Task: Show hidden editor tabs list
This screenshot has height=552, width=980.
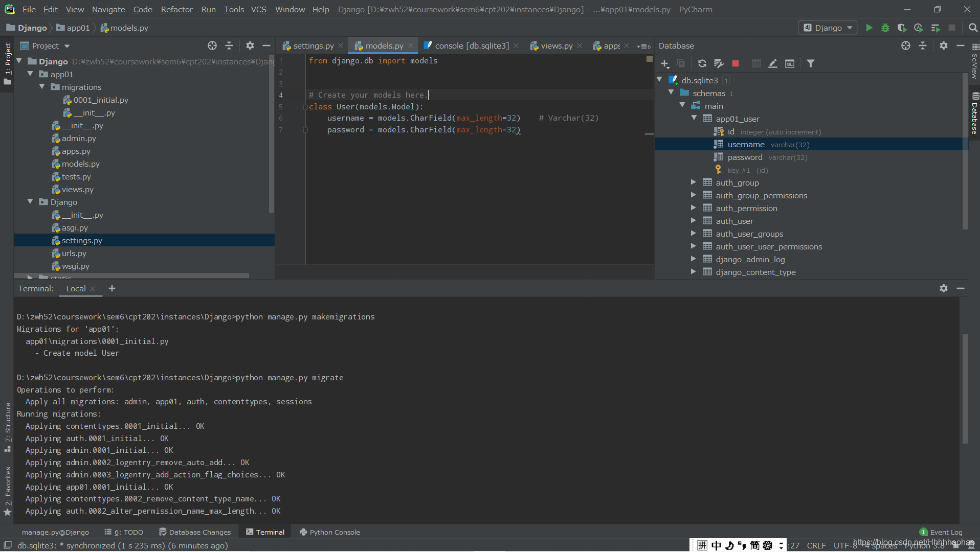Action: [x=644, y=46]
